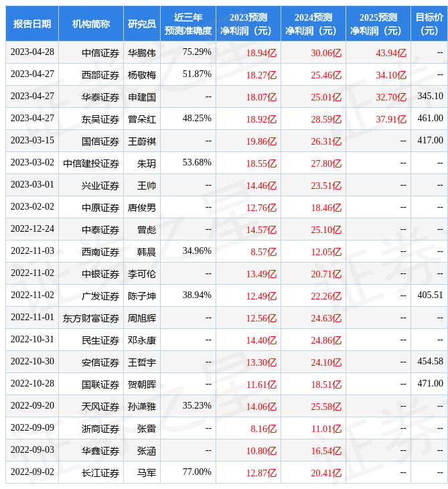Open analyst 华鹏伟's entry
The image size is (448, 489).
pyautogui.click(x=141, y=53)
